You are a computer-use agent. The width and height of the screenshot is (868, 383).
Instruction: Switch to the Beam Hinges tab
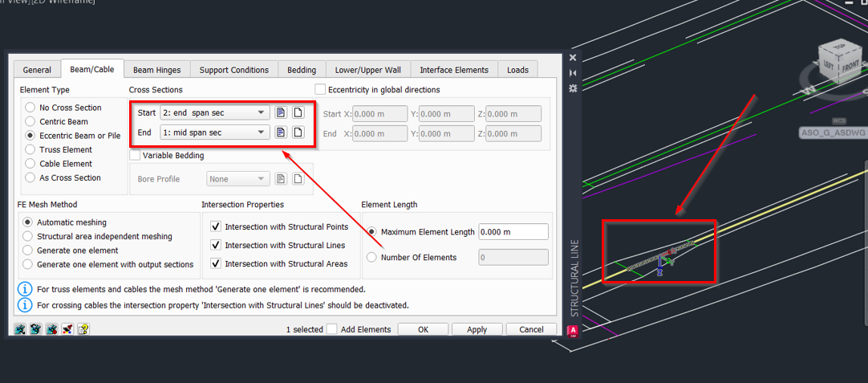click(x=156, y=70)
